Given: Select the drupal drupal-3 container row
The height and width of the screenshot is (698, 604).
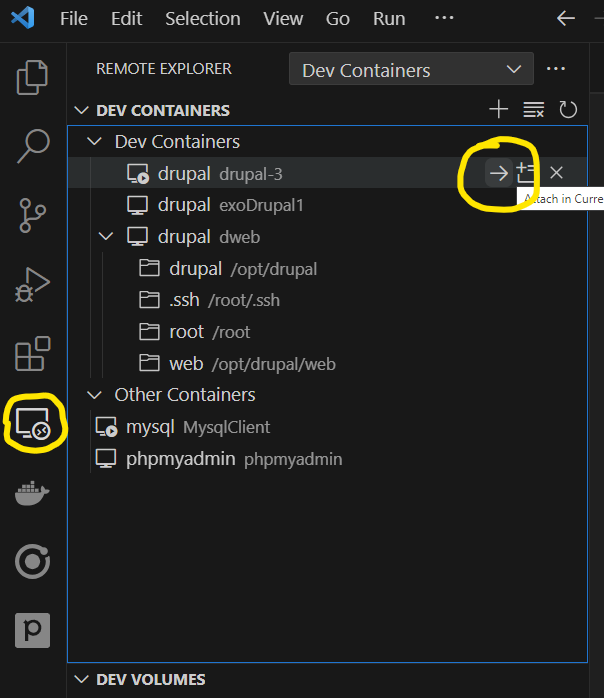Looking at the screenshot, I should [328, 173].
